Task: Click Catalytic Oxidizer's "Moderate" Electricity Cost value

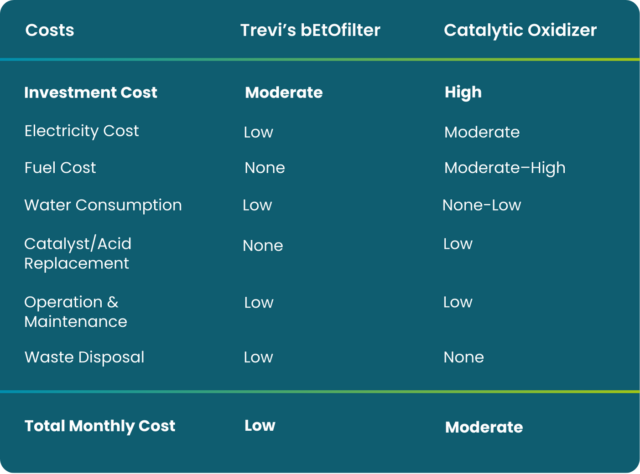Action: pos(482,132)
